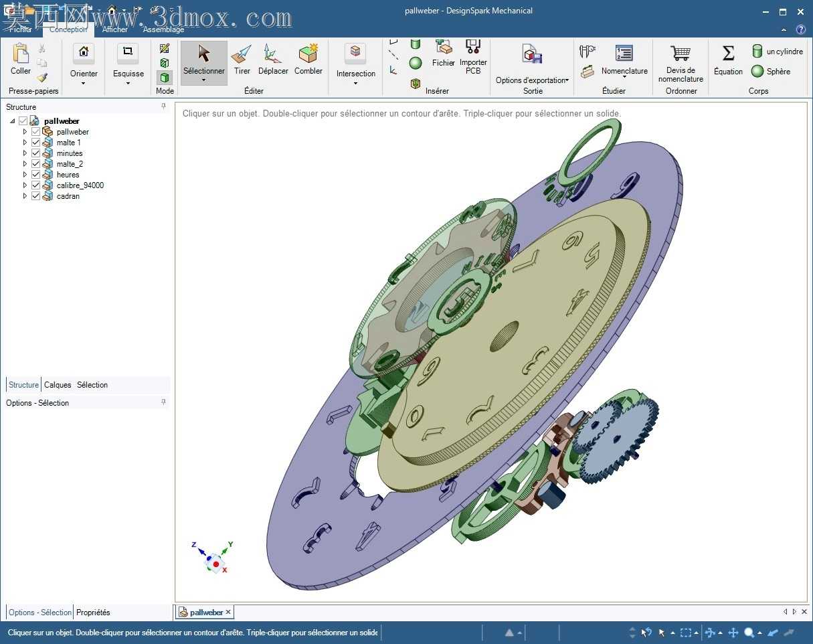Toggle visibility of the child pallweber component
This screenshot has height=644, width=813.
tap(36, 132)
